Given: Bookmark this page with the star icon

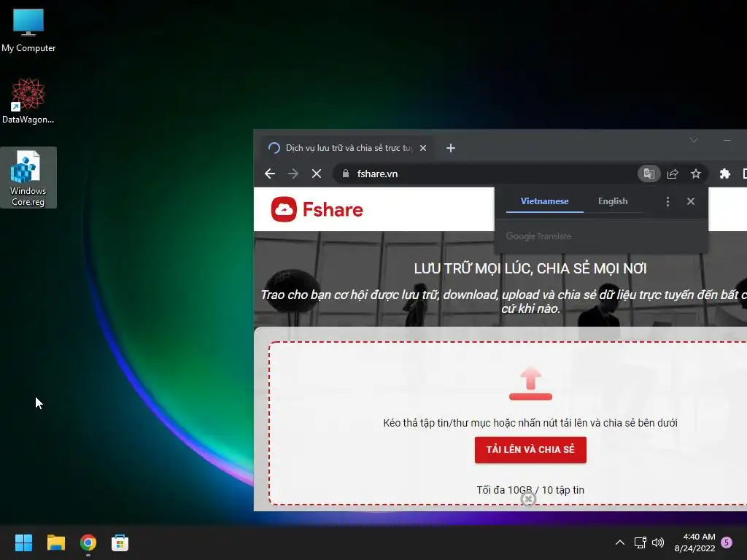Looking at the screenshot, I should (695, 174).
